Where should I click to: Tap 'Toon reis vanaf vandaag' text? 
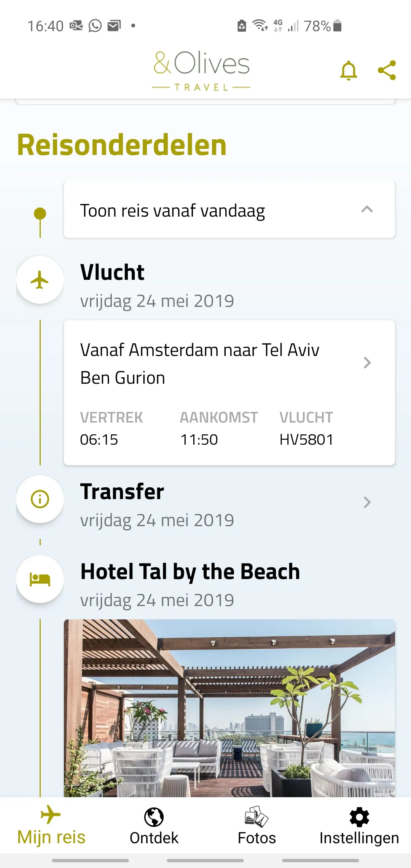tap(172, 211)
